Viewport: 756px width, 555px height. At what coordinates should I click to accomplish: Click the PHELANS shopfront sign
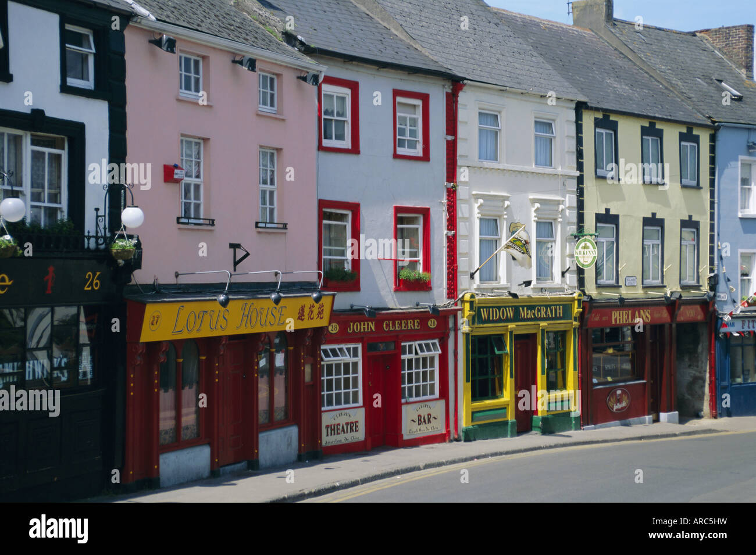coord(630,316)
